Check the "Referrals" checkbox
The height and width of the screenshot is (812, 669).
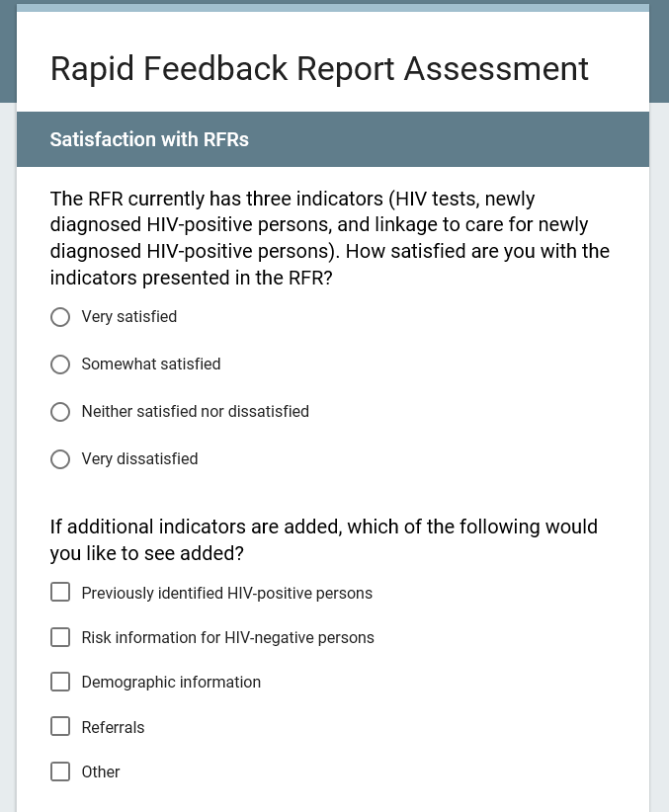pyautogui.click(x=60, y=727)
